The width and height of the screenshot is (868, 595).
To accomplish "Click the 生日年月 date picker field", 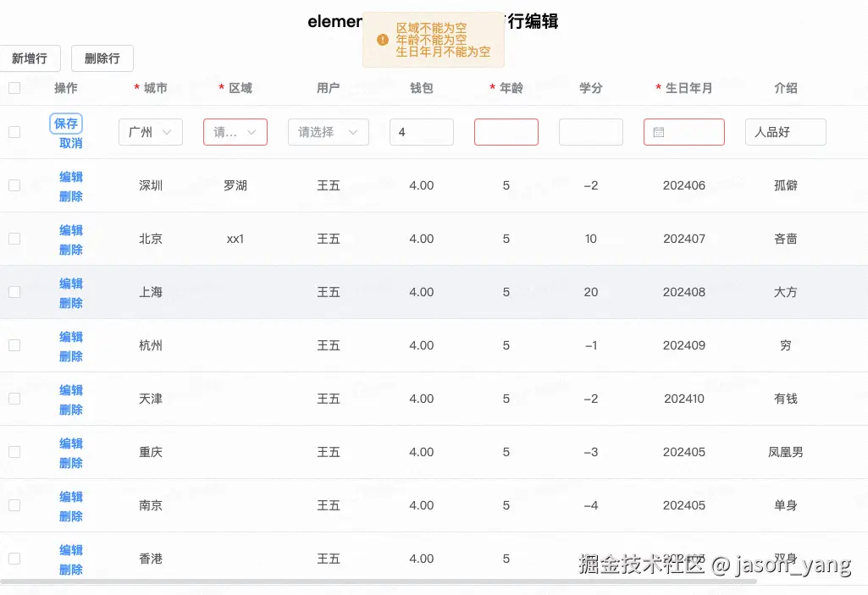I will tap(683, 132).
